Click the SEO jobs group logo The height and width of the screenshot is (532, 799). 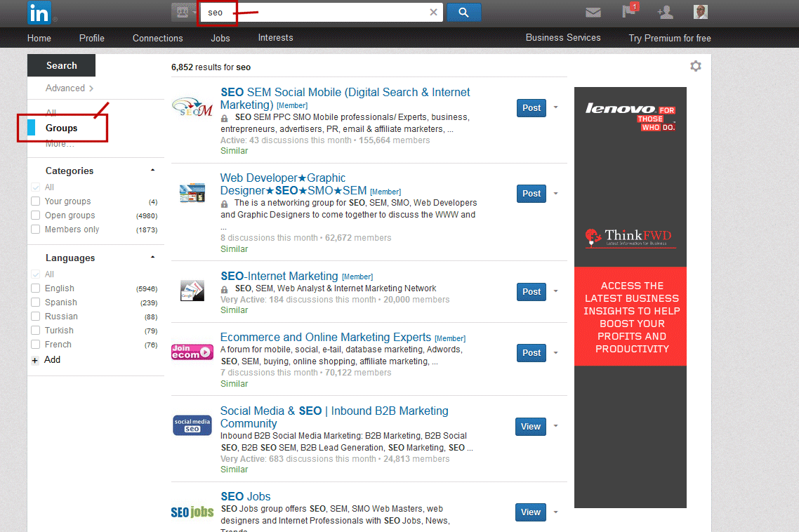[x=192, y=512]
